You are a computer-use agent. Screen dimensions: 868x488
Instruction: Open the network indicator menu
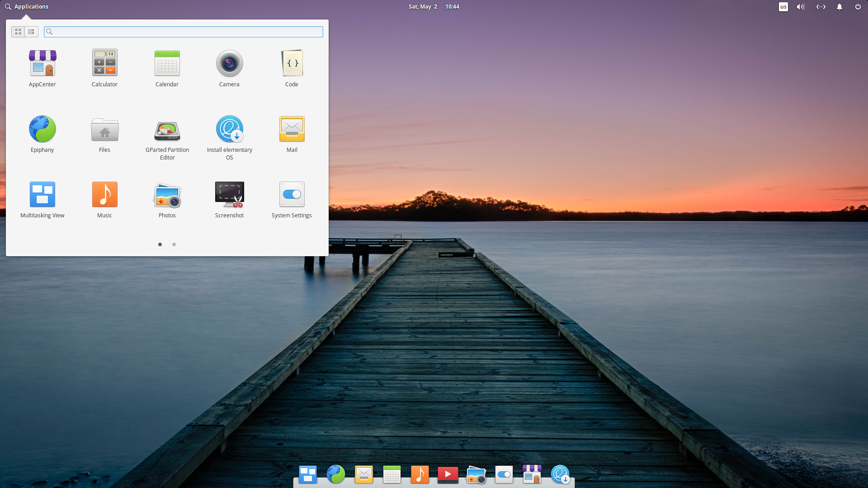coord(821,7)
